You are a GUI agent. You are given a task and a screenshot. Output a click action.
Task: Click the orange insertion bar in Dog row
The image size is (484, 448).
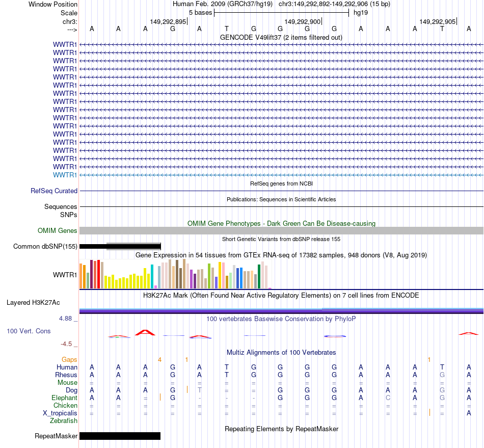coord(187,389)
